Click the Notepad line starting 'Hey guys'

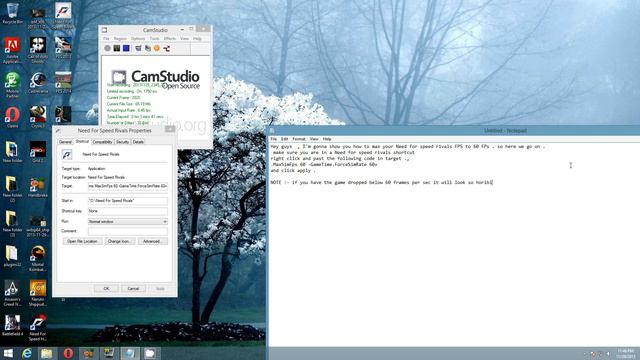pos(407,146)
